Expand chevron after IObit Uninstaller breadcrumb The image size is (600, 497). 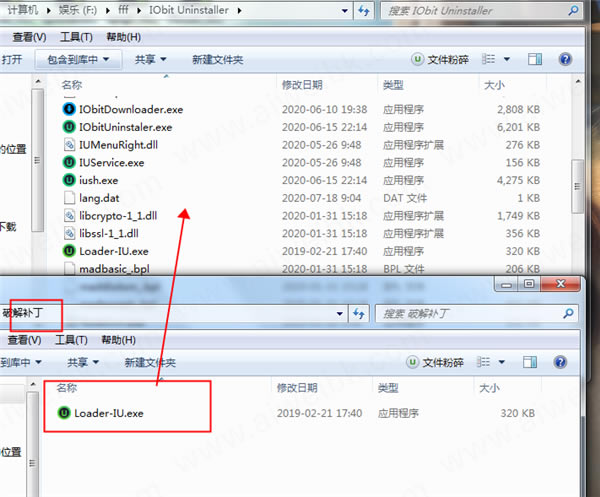tap(240, 10)
